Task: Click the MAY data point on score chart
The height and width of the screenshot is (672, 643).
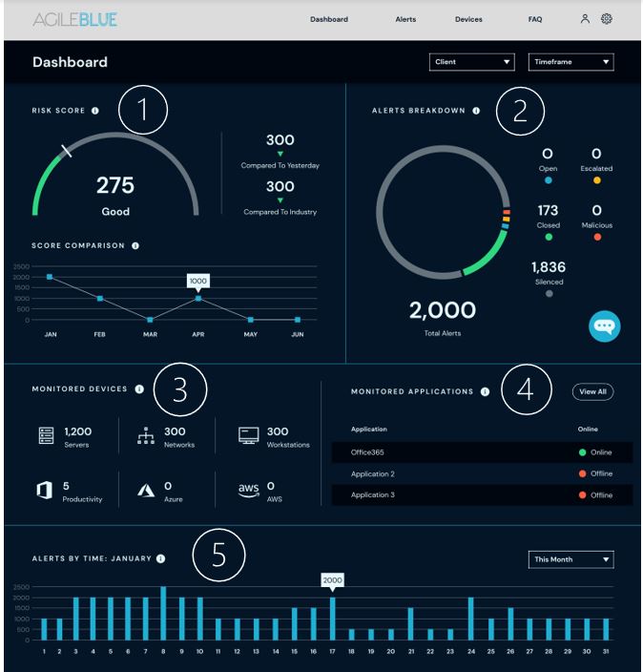Action: (x=251, y=320)
